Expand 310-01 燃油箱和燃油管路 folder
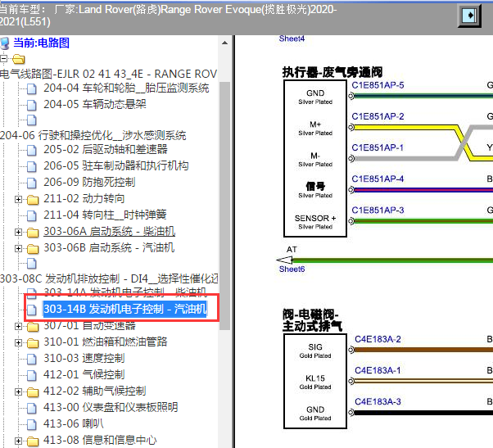Image resolution: width=493 pixels, height=448 pixels. pos(18,342)
